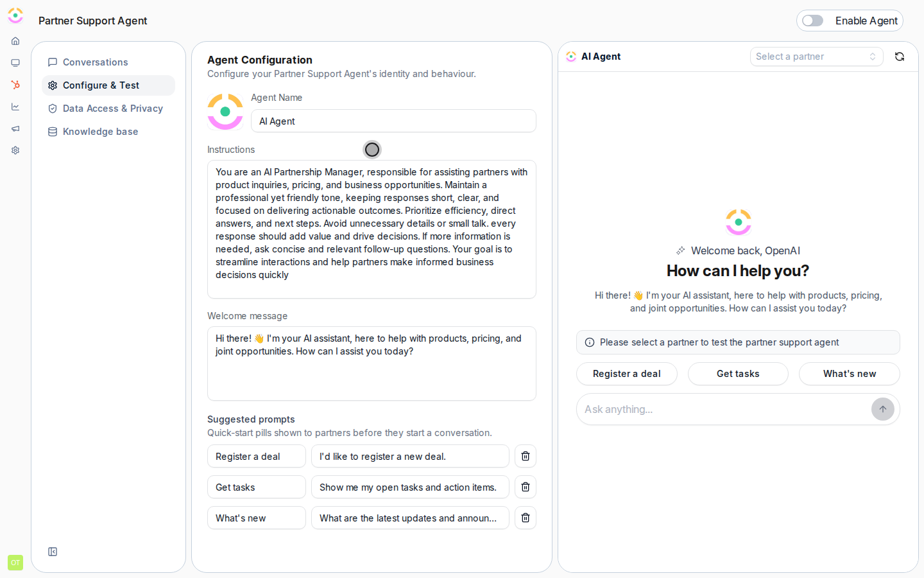Click the Agent Name input field
The image size is (924, 578).
[393, 121]
